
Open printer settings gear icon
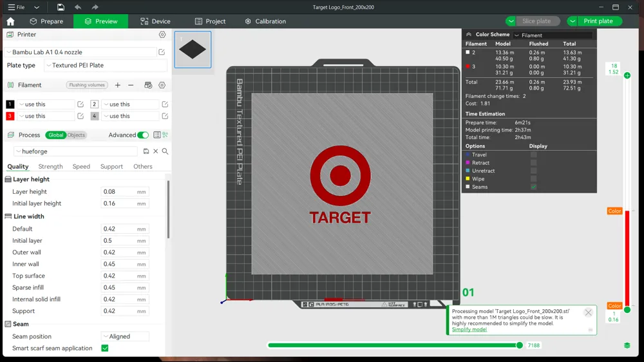tap(162, 35)
